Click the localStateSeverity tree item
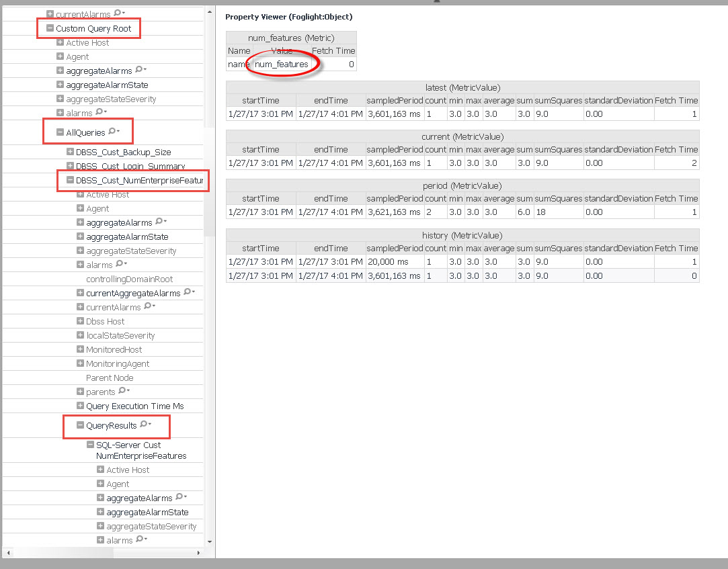Viewport: 728px width, 569px height. click(x=120, y=335)
